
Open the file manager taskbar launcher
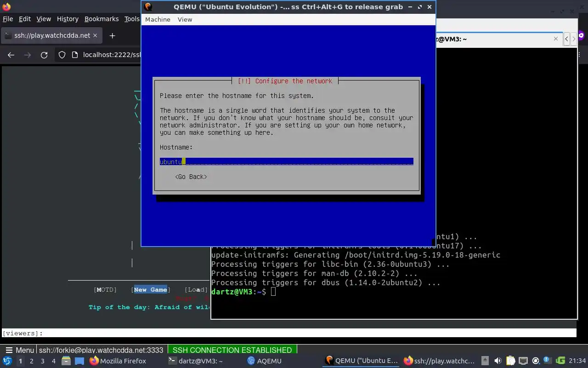coord(66,361)
